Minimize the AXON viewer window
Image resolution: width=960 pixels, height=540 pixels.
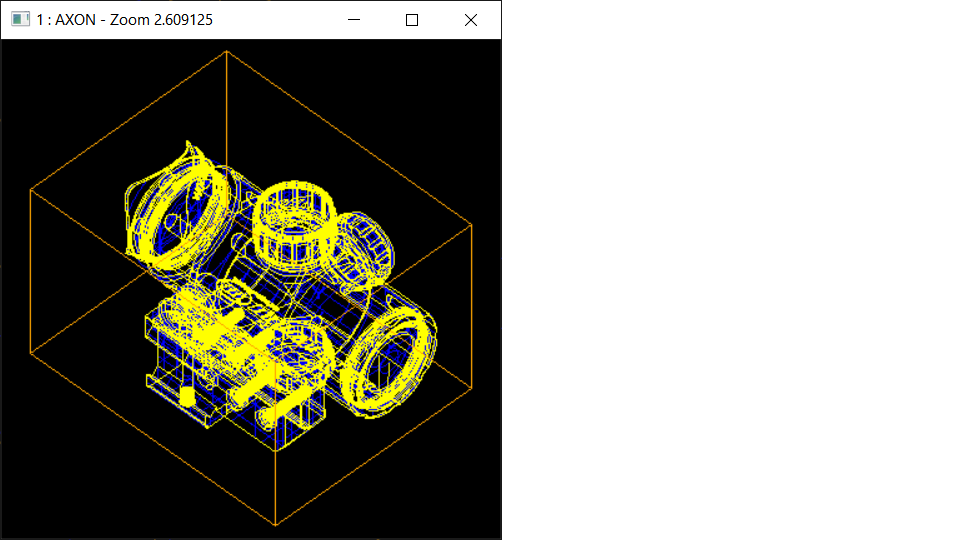click(352, 20)
